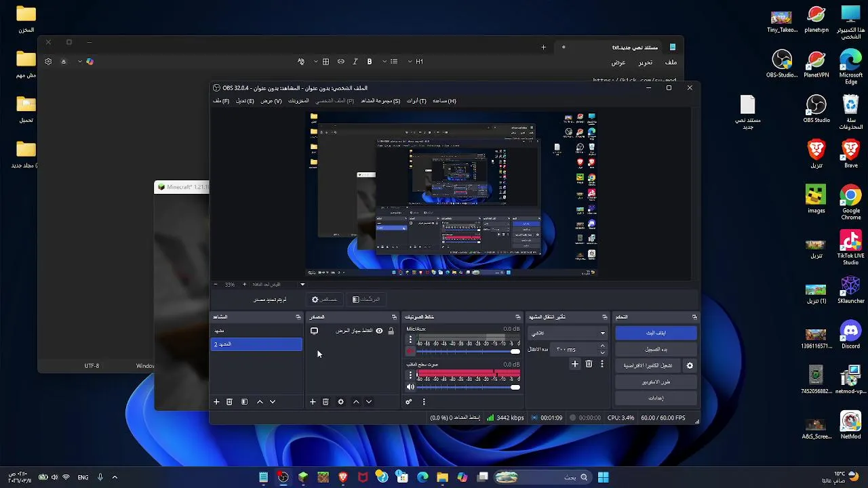Open Notepad list style dropdown
Image resolution: width=868 pixels, height=488 pixels.
[390, 62]
